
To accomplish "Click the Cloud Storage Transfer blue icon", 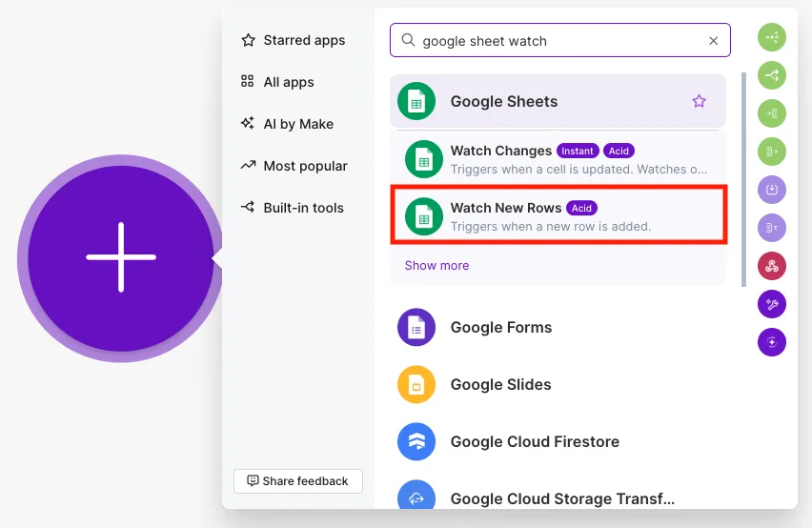I will (x=416, y=495).
